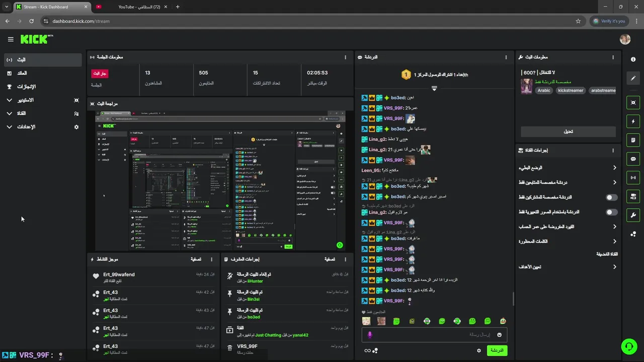Bookmark page with the star icon

point(578,21)
